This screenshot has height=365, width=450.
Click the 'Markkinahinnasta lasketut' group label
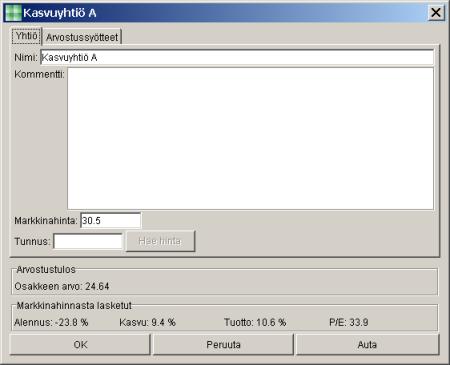click(74, 305)
